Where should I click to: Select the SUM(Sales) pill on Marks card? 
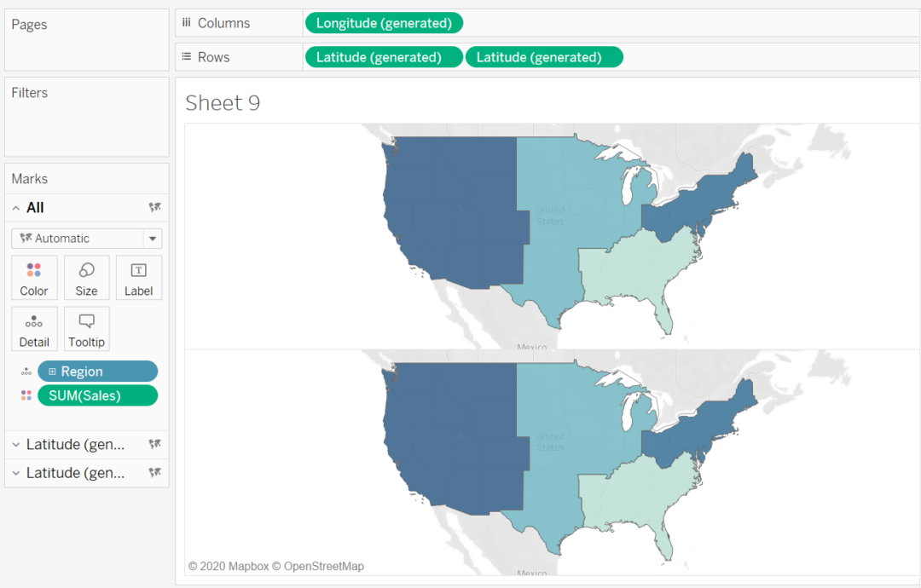point(97,395)
